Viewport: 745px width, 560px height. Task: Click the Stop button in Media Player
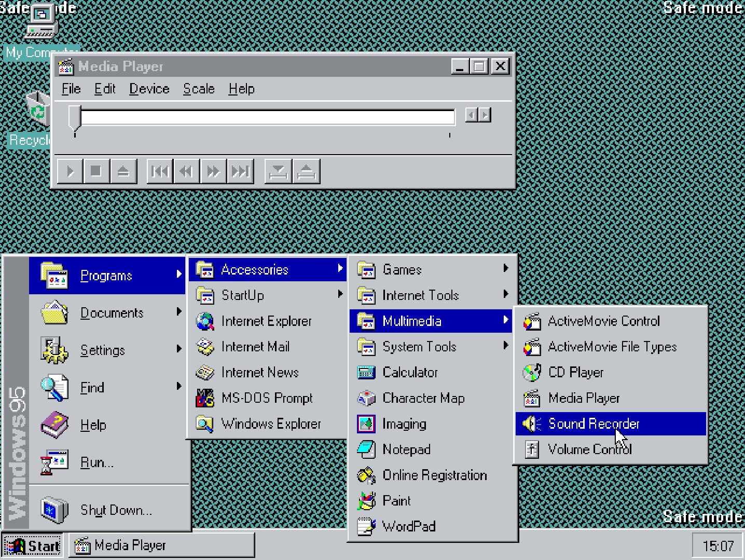coord(96,171)
